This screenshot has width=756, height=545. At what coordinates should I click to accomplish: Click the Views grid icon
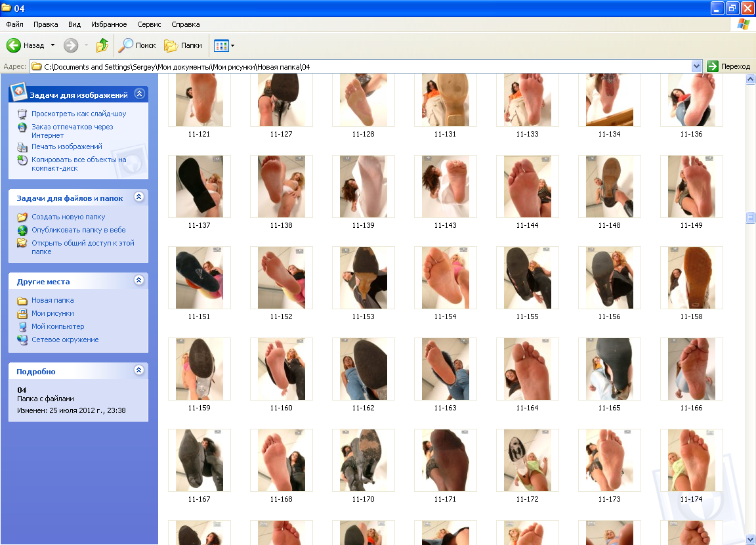(221, 46)
